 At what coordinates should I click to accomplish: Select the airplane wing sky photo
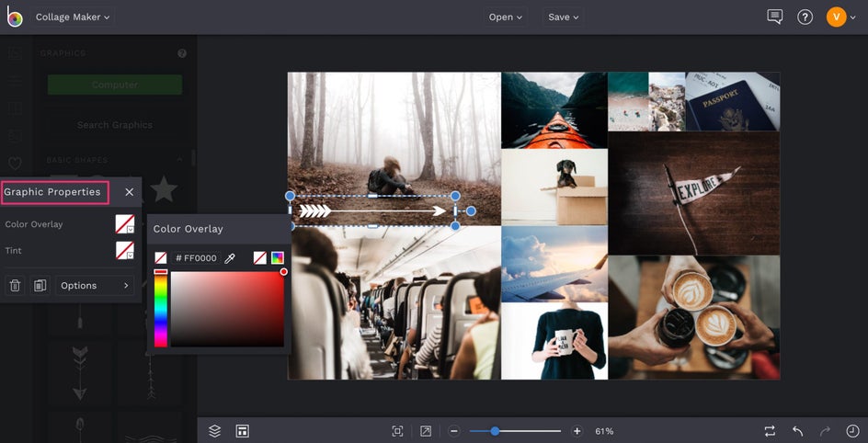click(x=554, y=264)
